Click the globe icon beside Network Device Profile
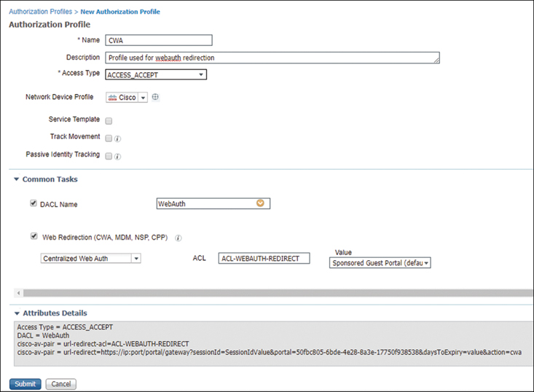 click(155, 98)
